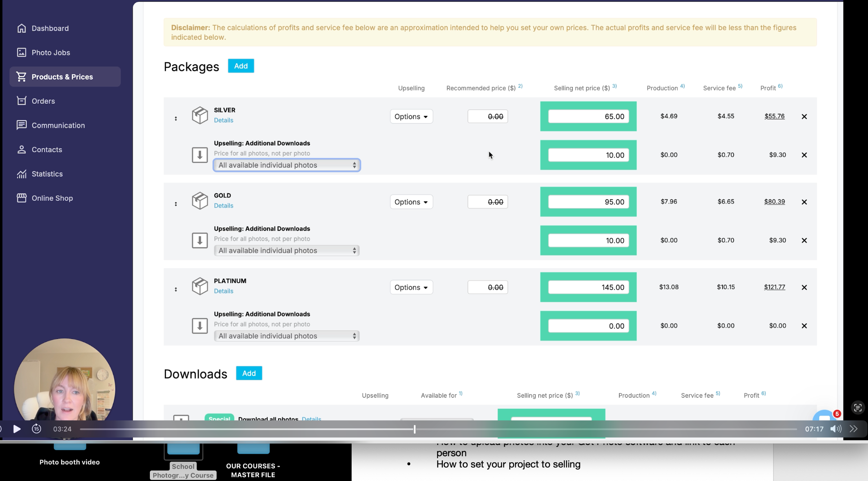Open Online Shop sidebar item

click(x=52, y=198)
